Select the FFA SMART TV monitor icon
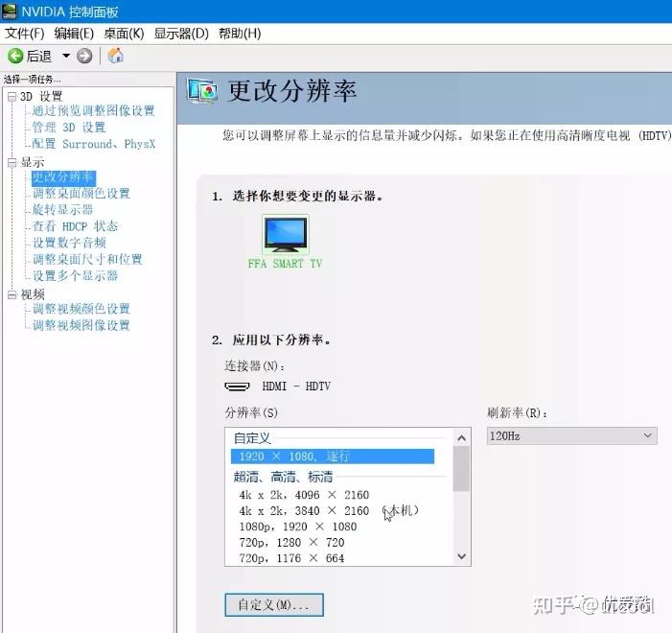This screenshot has width=672, height=633. (x=286, y=235)
